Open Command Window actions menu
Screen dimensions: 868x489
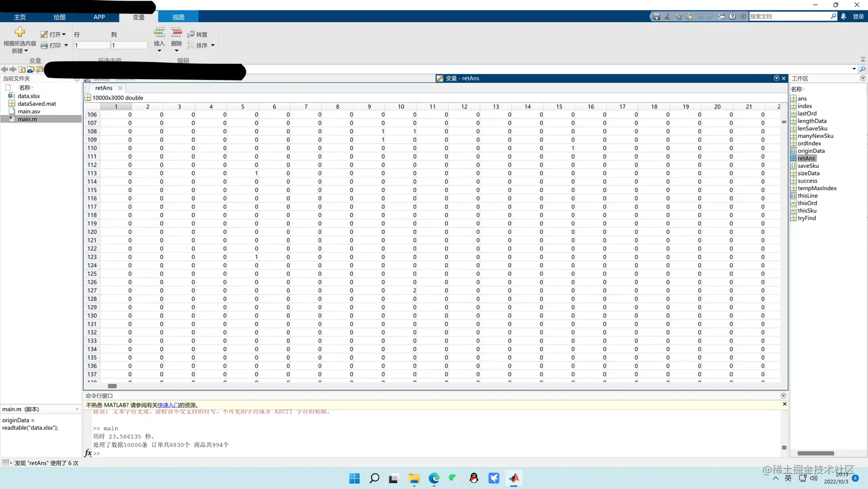[x=784, y=396]
